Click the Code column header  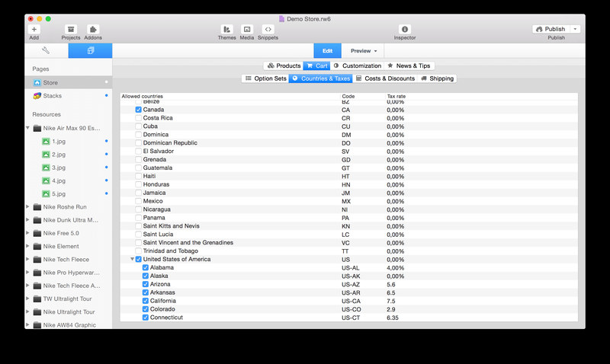pos(348,97)
